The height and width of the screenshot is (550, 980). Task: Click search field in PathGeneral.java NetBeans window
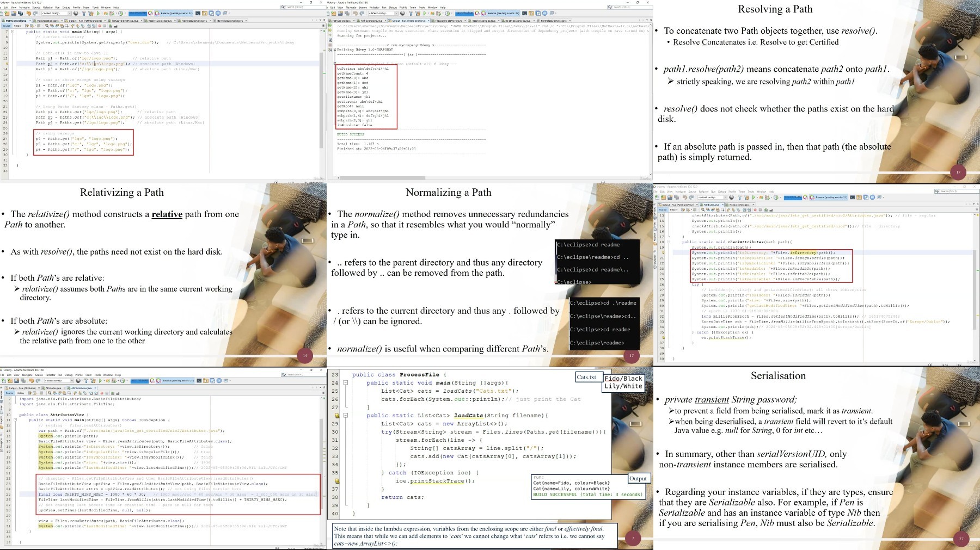click(x=303, y=7)
